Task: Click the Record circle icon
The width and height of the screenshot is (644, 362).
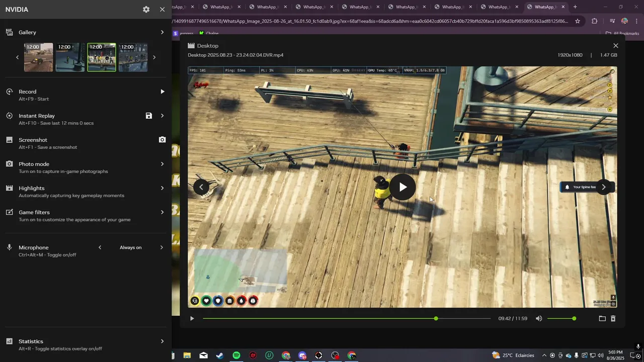Action: [x=9, y=92]
